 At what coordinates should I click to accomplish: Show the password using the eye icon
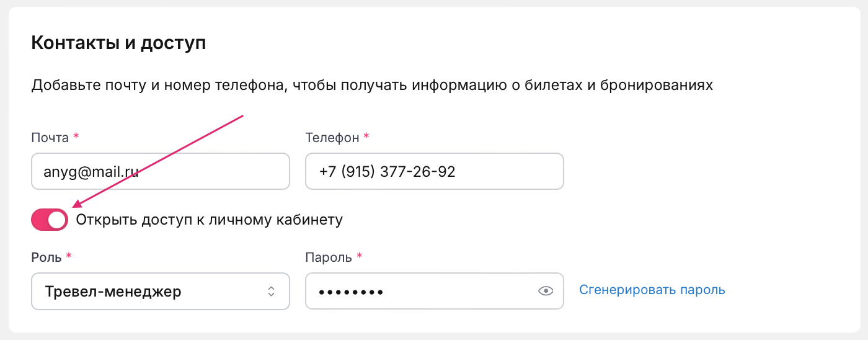click(x=546, y=290)
